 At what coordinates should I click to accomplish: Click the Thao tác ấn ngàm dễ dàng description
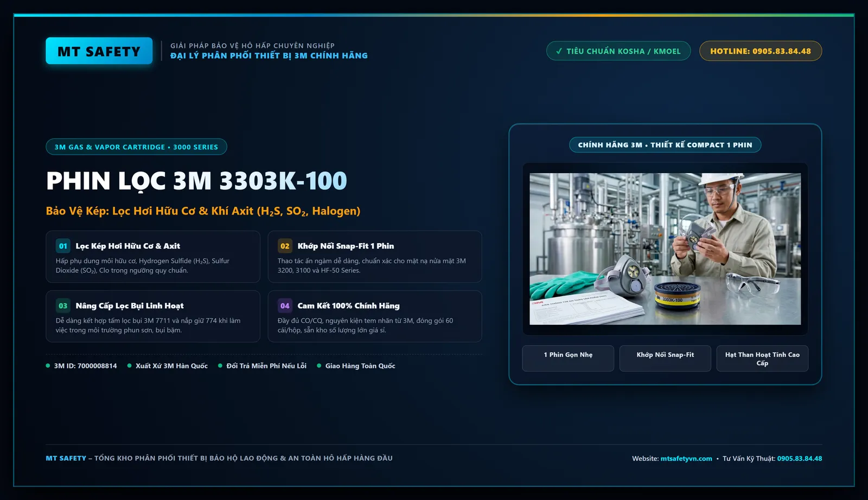(x=372, y=265)
